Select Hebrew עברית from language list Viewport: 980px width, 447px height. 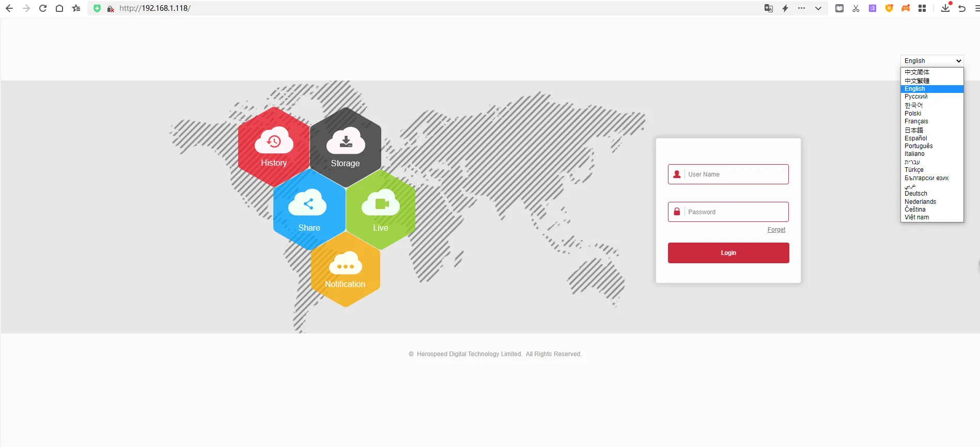932,162
